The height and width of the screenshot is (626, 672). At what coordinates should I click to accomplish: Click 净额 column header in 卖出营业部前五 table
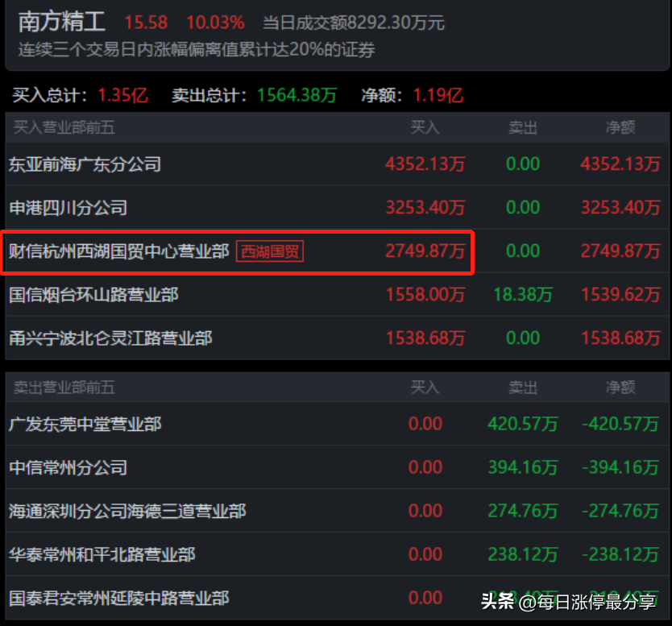[620, 388]
